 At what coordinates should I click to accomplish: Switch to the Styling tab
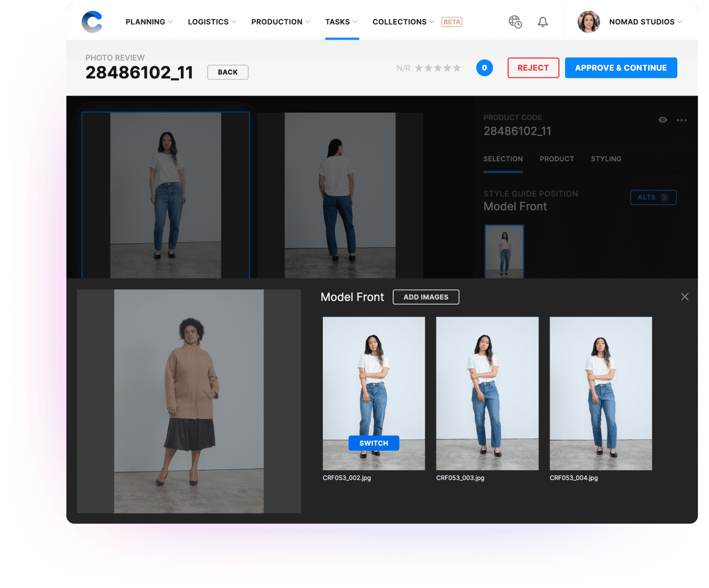coord(606,159)
